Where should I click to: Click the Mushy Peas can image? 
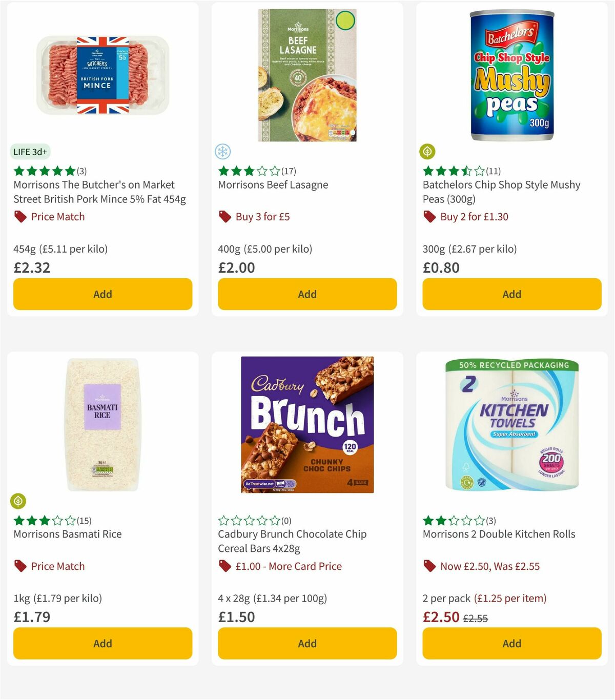tap(511, 77)
